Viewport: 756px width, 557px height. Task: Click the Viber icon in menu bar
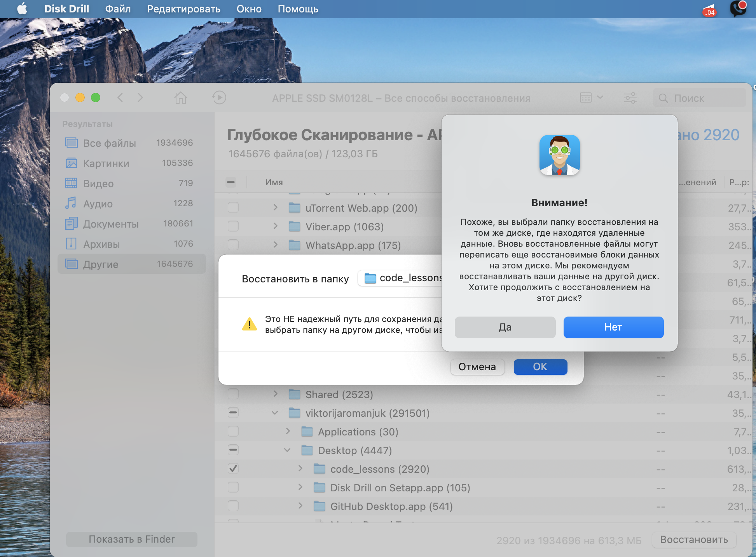738,9
